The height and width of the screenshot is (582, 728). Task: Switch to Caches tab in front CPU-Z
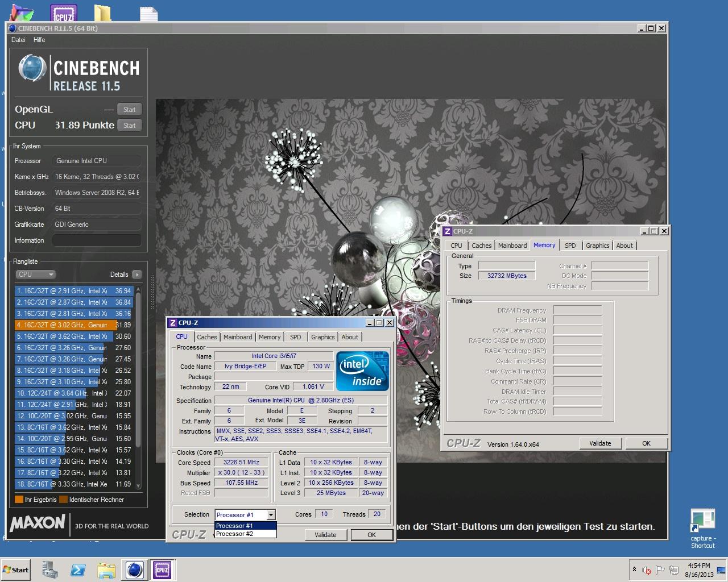(206, 337)
